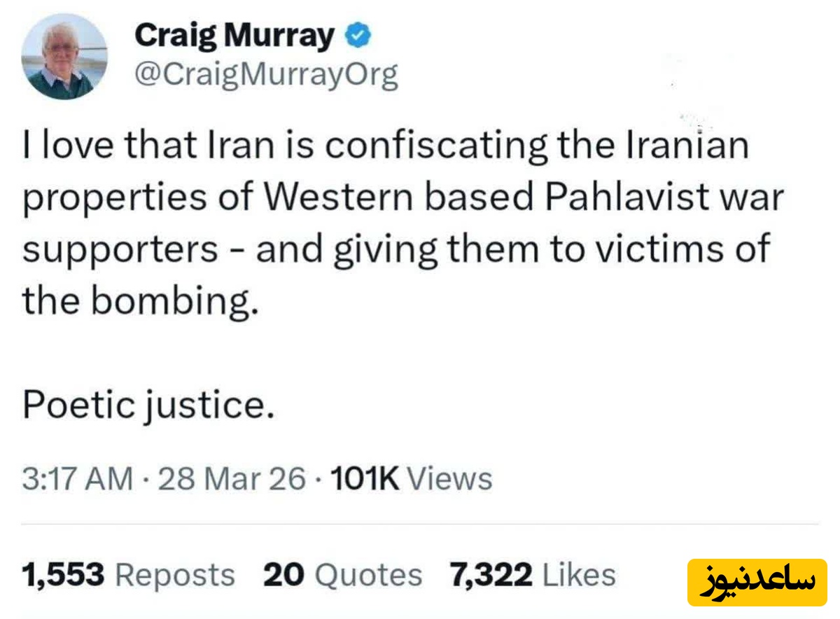The height and width of the screenshot is (619, 840).
Task: Open the @CraigMurrayOrg handle link
Action: tap(265, 74)
